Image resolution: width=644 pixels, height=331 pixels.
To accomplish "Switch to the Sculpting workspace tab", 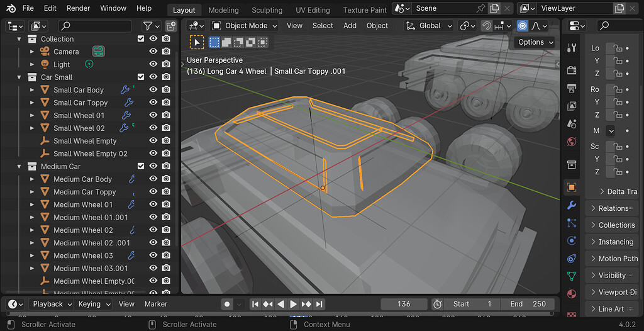I will coord(267,10).
